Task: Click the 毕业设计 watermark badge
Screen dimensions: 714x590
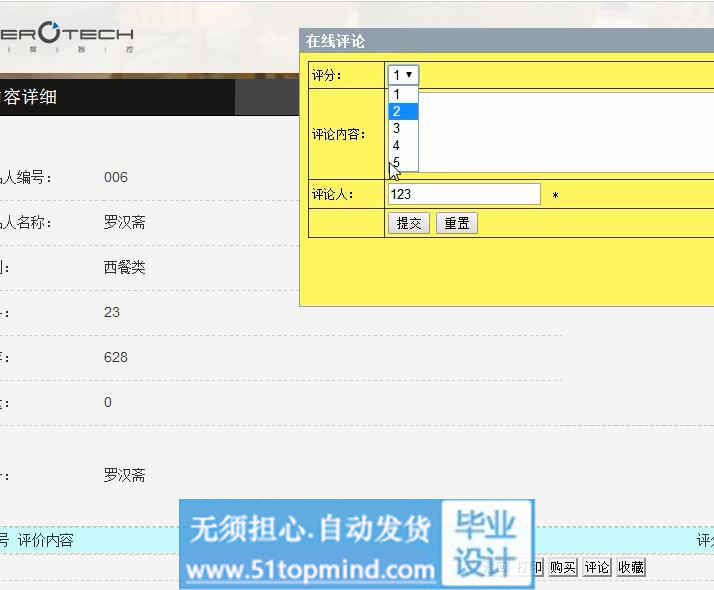Action: [x=486, y=543]
